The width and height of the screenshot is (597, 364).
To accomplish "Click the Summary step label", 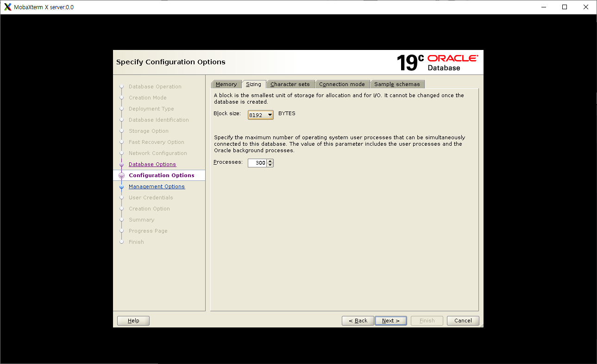I will (142, 220).
